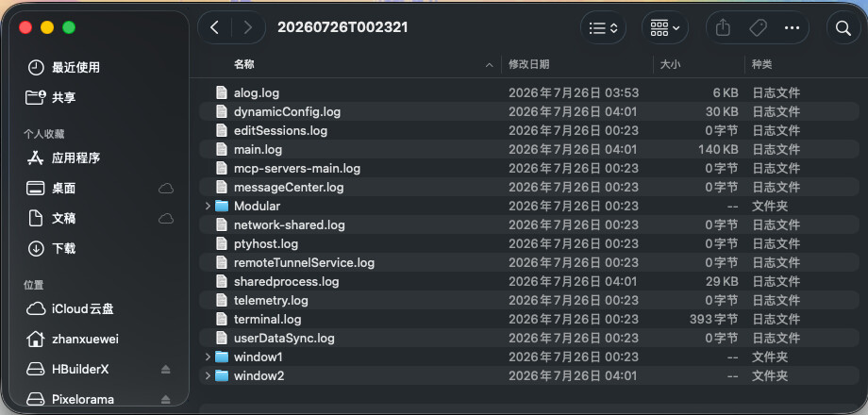Expand the Modular folder
868x415 pixels.
point(208,206)
